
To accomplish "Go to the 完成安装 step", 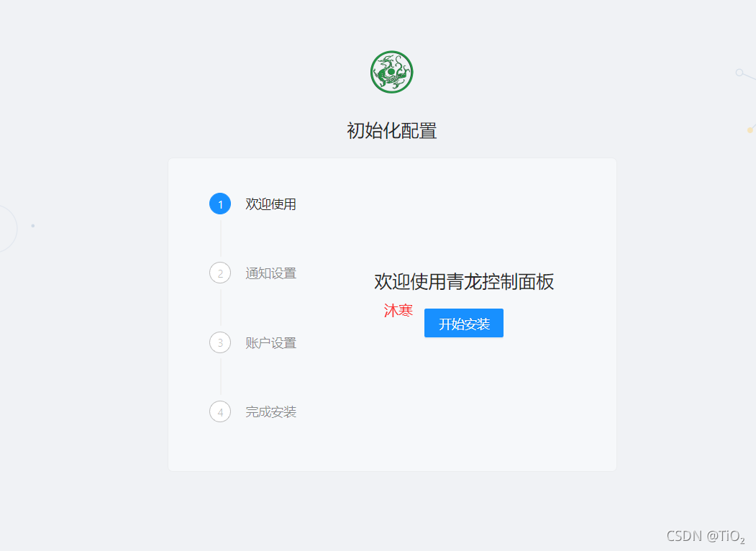I will click(270, 411).
